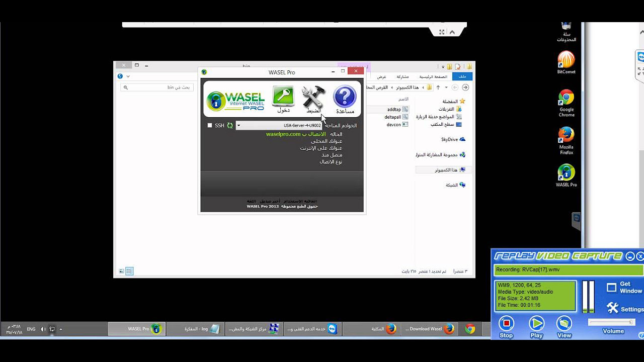644x362 pixels.
Task: Open the مشاركة ribbon tab in Explorer
Action: coord(403,76)
